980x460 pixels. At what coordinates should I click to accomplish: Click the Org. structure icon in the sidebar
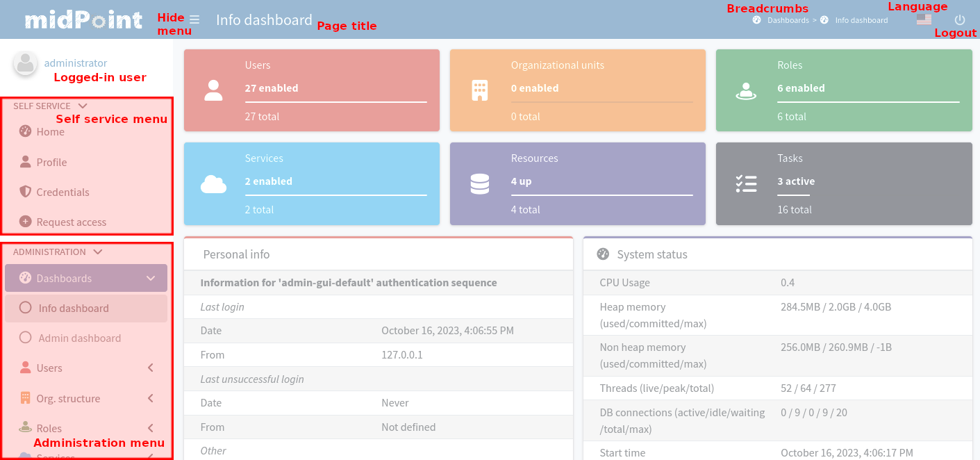pyautogui.click(x=24, y=398)
